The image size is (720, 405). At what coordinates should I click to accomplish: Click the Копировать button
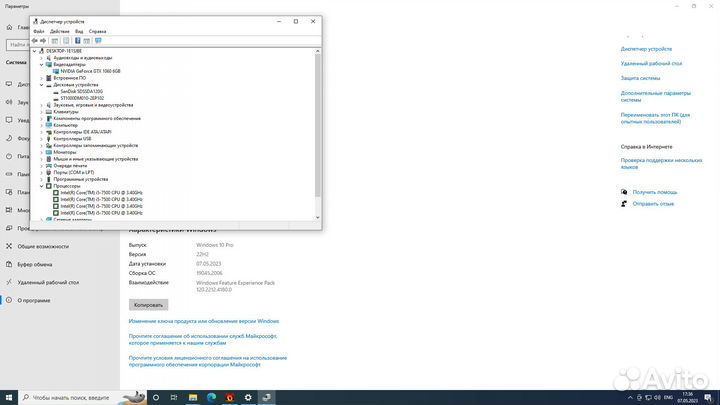tap(148, 305)
